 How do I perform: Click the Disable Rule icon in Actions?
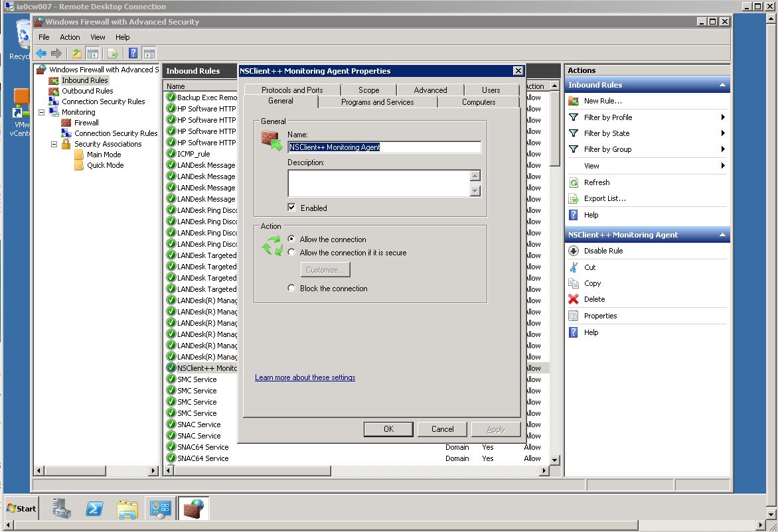574,251
